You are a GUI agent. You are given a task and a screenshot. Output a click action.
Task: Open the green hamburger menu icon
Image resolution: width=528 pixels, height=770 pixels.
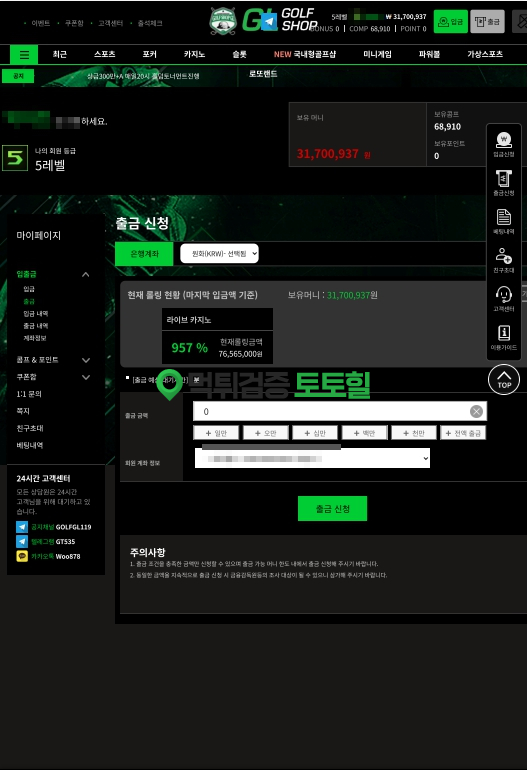(24, 55)
